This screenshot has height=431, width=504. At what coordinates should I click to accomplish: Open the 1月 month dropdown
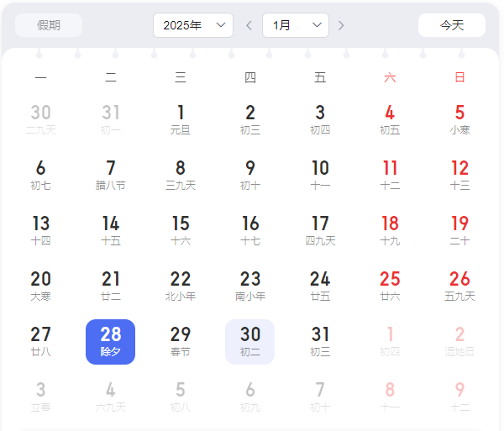pyautogui.click(x=295, y=25)
